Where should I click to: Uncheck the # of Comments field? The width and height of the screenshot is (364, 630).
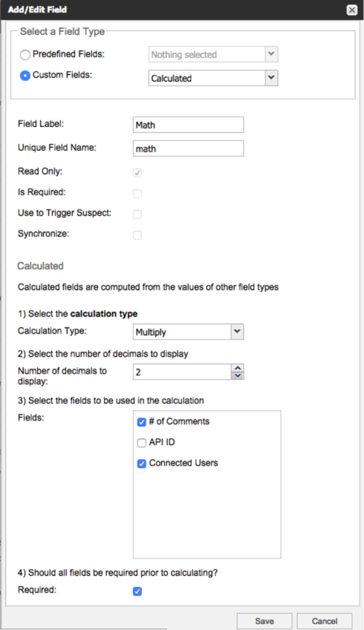pyautogui.click(x=141, y=422)
